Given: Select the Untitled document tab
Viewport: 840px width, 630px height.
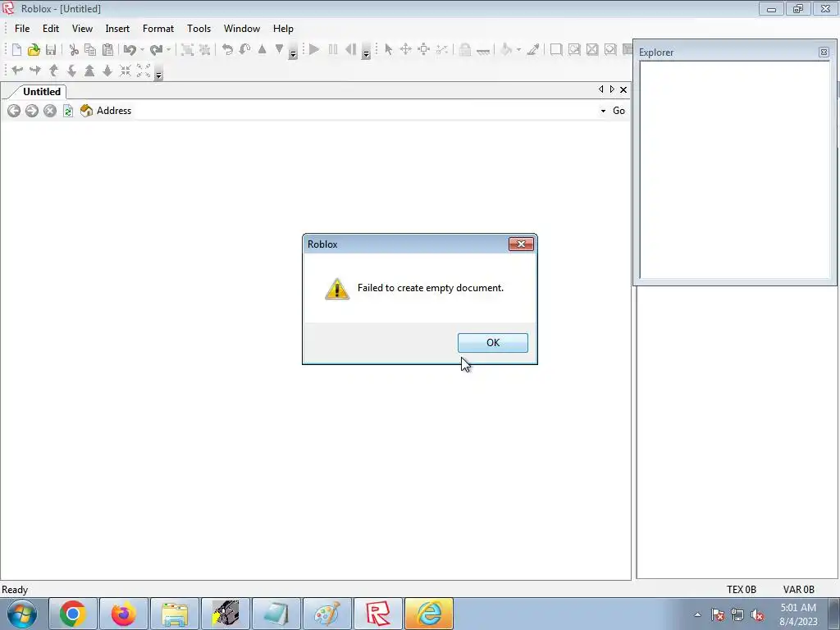Looking at the screenshot, I should [41, 92].
